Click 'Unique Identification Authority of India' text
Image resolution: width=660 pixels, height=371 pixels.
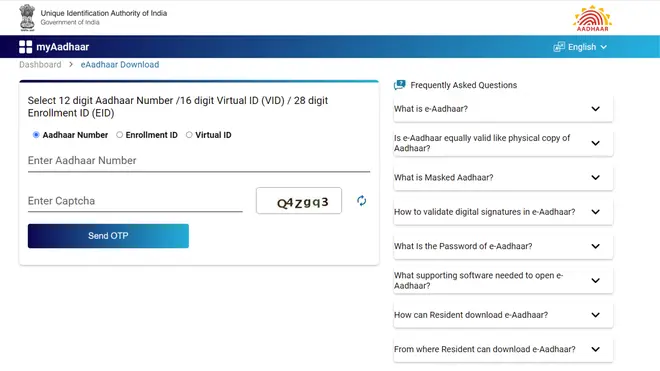(x=104, y=13)
